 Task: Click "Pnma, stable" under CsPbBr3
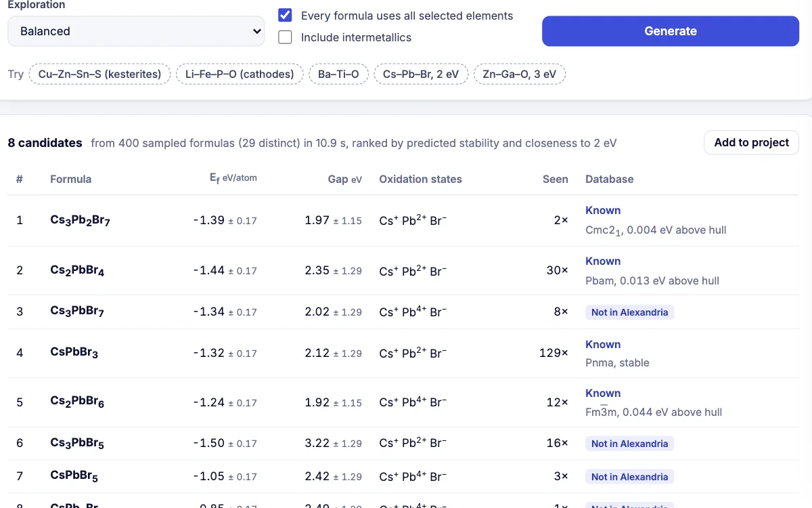click(617, 363)
